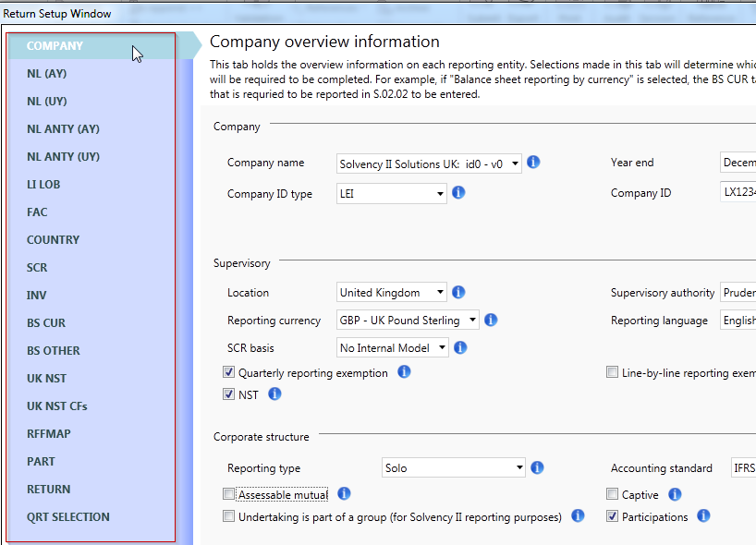756x545 pixels.
Task: Click the info icon beside Company ID type
Action: pyautogui.click(x=458, y=192)
